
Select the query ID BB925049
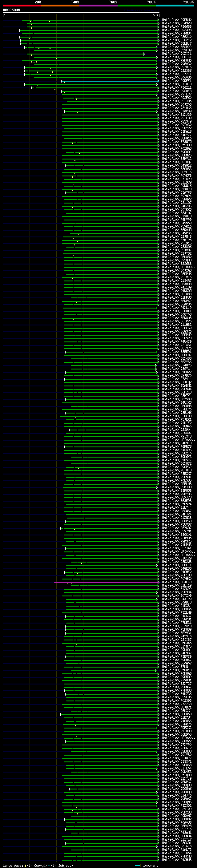click(11, 10)
